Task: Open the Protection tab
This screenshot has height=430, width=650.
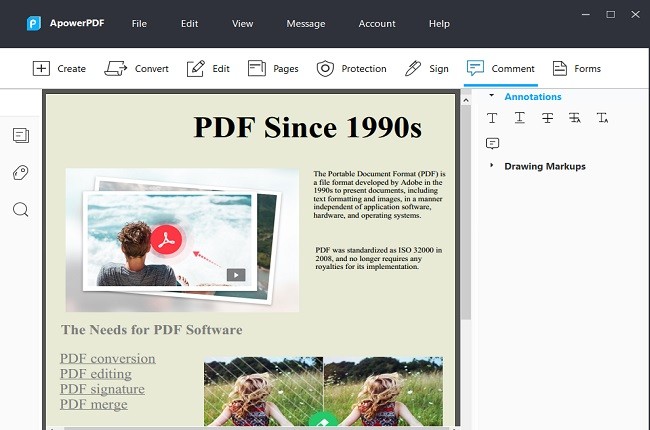Action: point(352,68)
